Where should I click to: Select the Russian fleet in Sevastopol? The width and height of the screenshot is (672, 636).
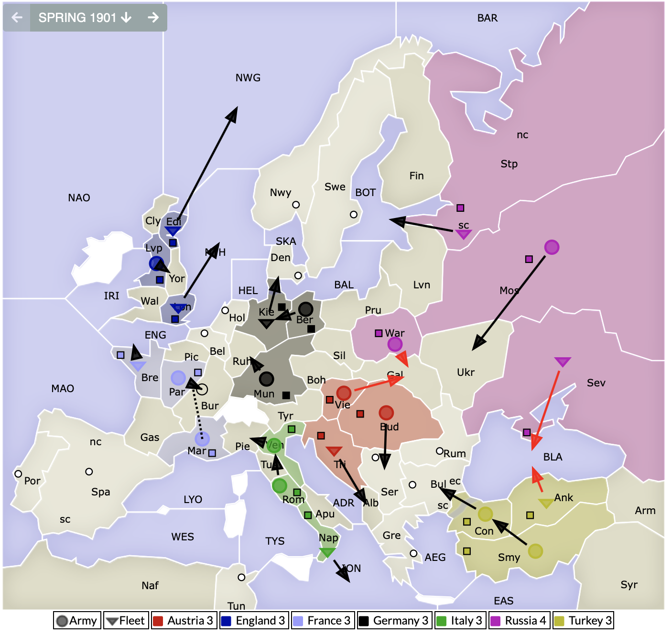[563, 362]
